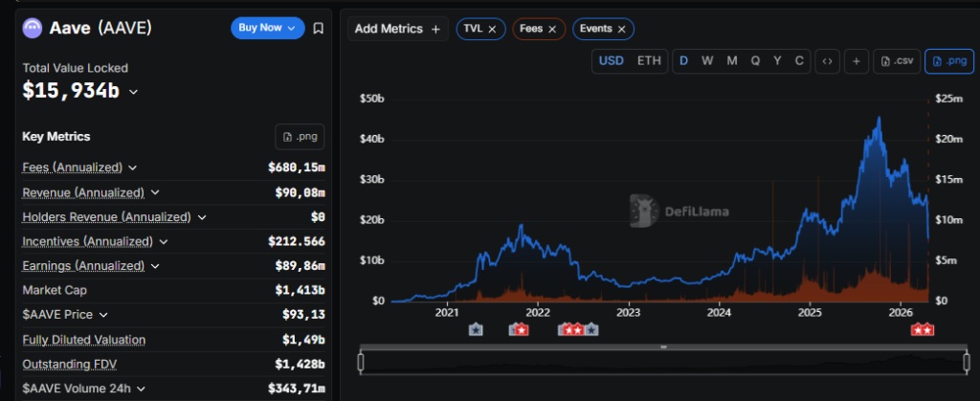The height and width of the screenshot is (401, 980).
Task: Remove the Events metric chip
Action: click(x=621, y=30)
